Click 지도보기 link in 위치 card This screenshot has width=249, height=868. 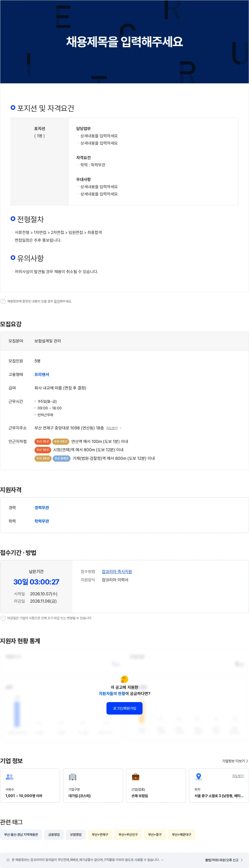coord(238,776)
